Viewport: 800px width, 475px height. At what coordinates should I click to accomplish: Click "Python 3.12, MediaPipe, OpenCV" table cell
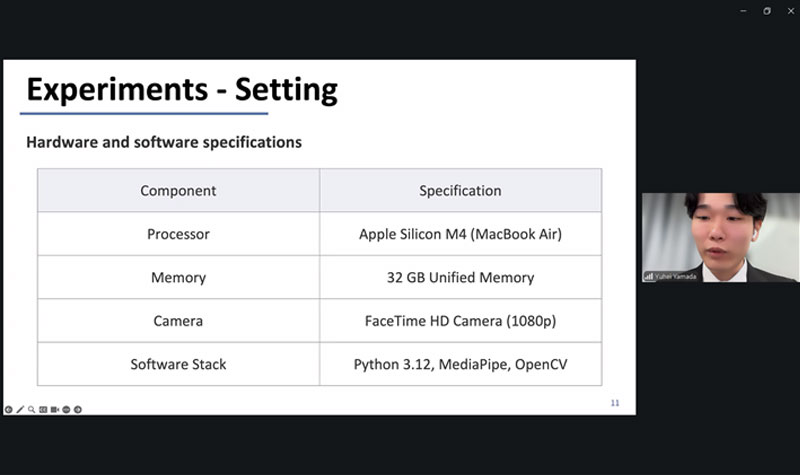[460, 364]
